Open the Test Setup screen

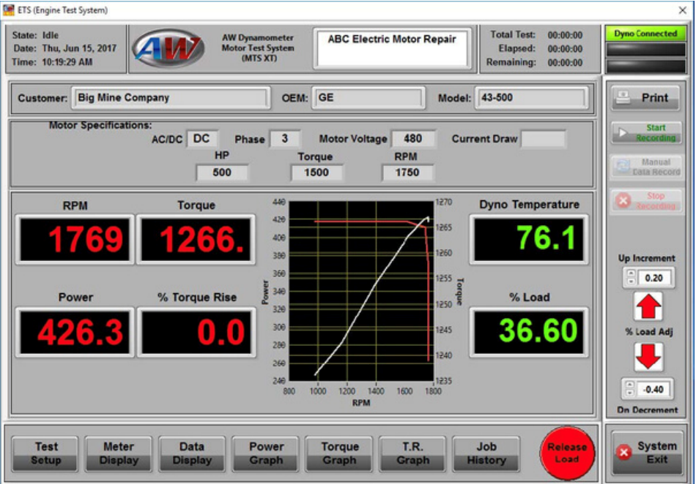47,454
